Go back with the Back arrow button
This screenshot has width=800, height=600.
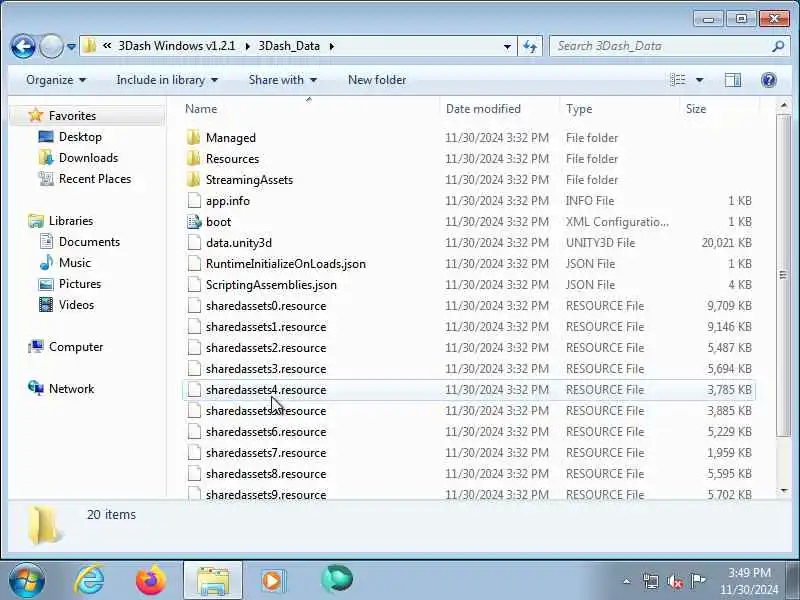[23, 46]
